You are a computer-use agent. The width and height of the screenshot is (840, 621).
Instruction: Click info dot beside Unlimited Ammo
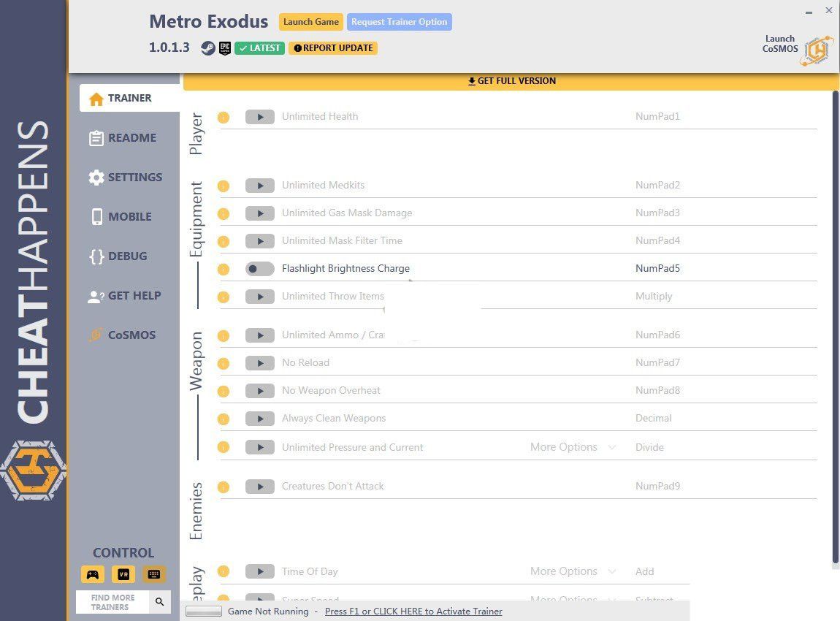[x=224, y=336]
